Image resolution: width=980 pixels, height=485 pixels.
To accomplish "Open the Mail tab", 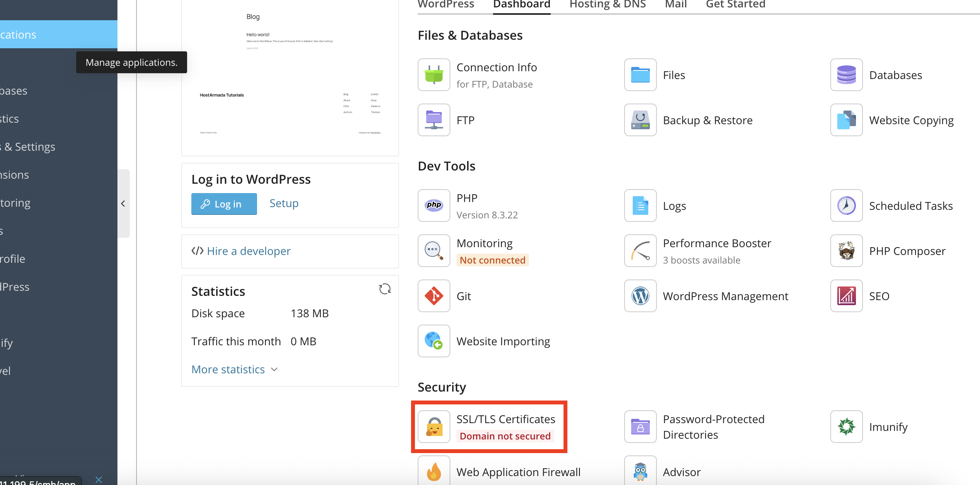I will coord(675,5).
